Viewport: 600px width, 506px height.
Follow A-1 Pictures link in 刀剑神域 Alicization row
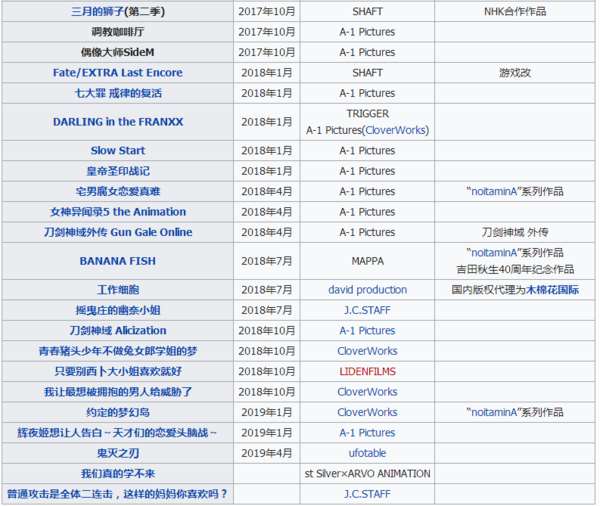(367, 330)
